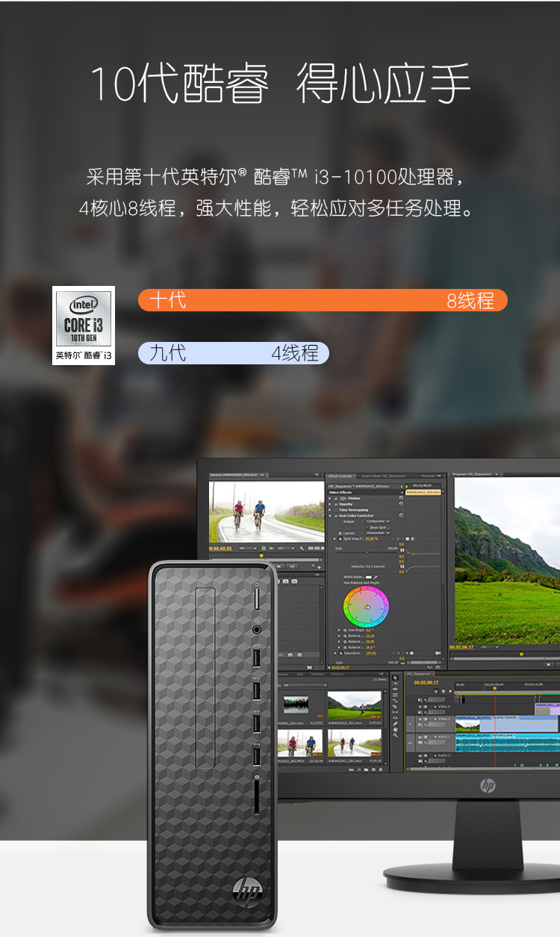The height and width of the screenshot is (937, 560).
Task: Click the light blue 九代 4线程 bar
Action: (233, 352)
